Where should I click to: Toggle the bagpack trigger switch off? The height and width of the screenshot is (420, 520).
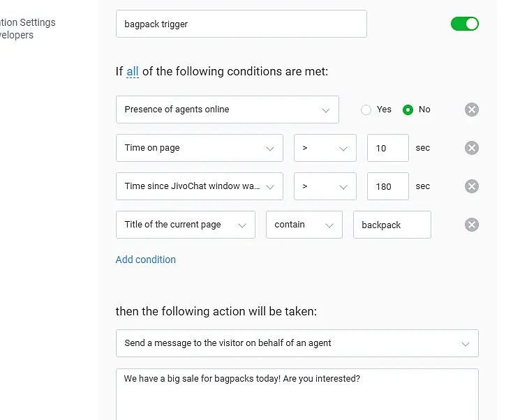(x=465, y=24)
